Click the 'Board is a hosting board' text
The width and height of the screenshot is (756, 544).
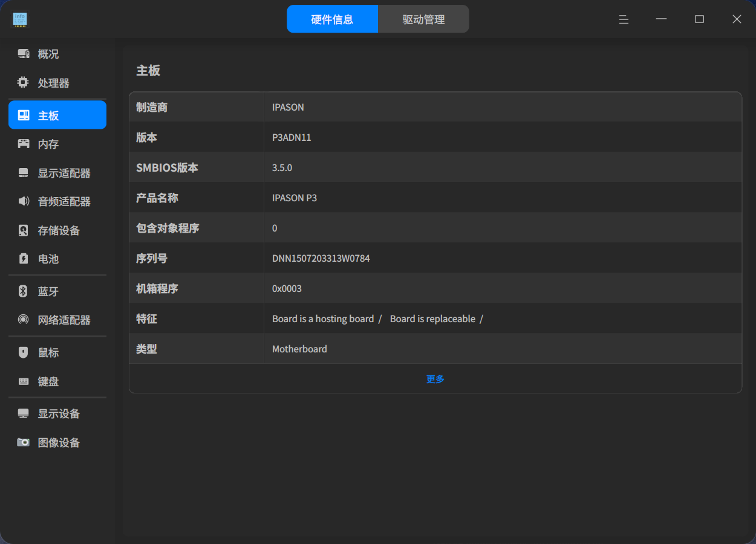[x=323, y=319]
